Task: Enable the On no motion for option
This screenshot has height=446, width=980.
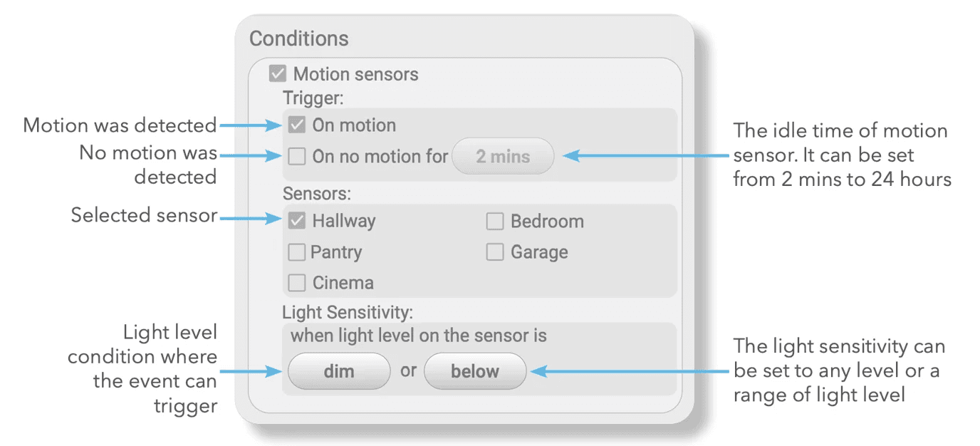Action: (x=297, y=156)
